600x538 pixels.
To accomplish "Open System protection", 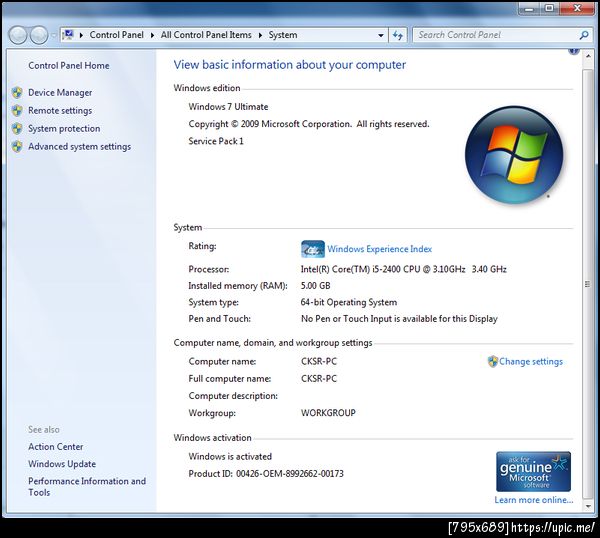I will coord(64,129).
